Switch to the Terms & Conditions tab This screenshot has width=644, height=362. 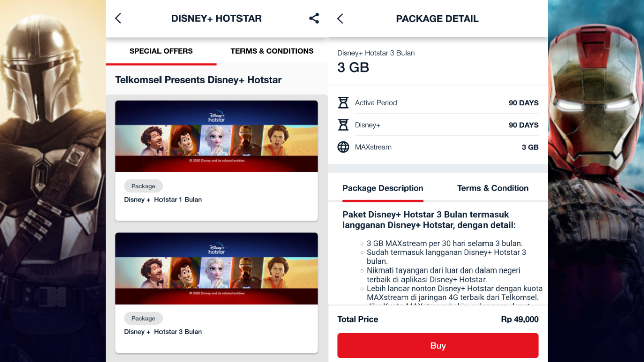tap(272, 51)
